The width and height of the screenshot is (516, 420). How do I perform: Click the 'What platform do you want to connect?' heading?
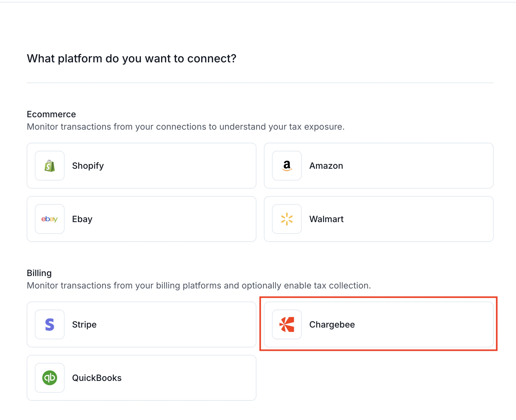pos(132,59)
